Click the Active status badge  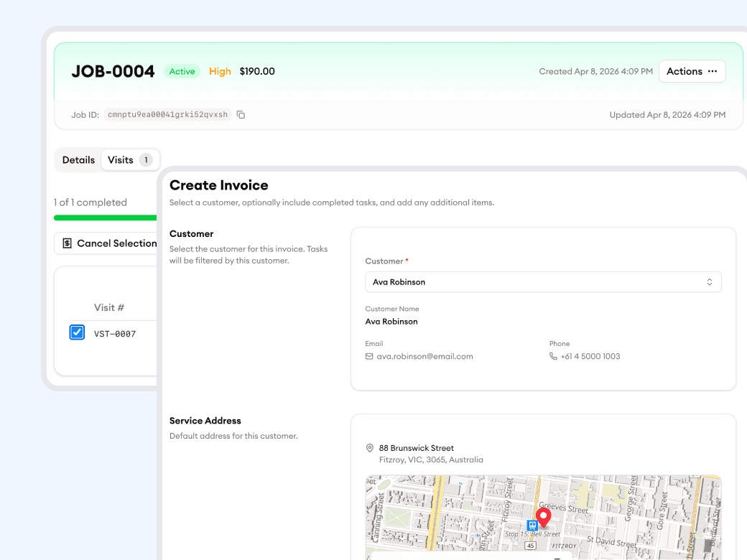pos(182,71)
